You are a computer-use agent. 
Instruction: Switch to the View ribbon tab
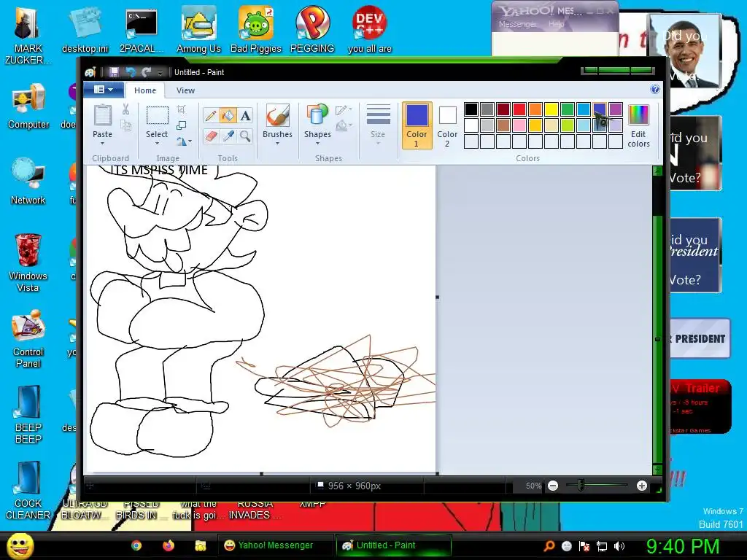185,90
